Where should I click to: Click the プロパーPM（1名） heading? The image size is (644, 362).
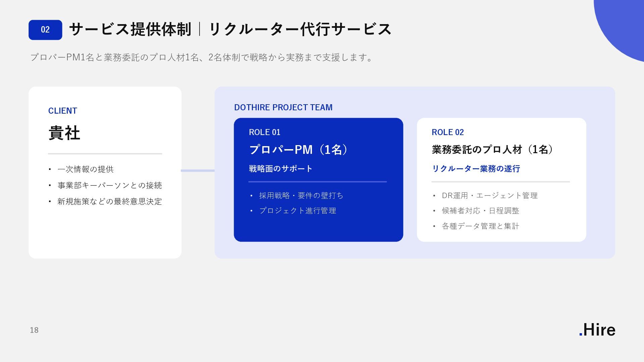click(299, 149)
